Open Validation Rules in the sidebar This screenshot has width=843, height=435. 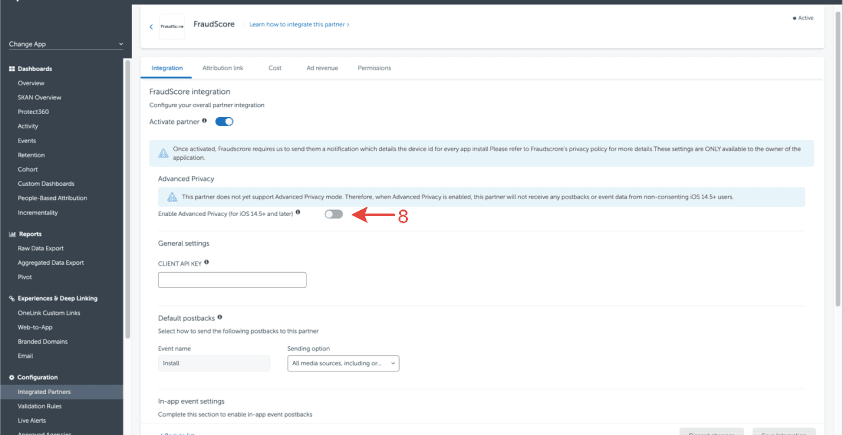click(39, 407)
